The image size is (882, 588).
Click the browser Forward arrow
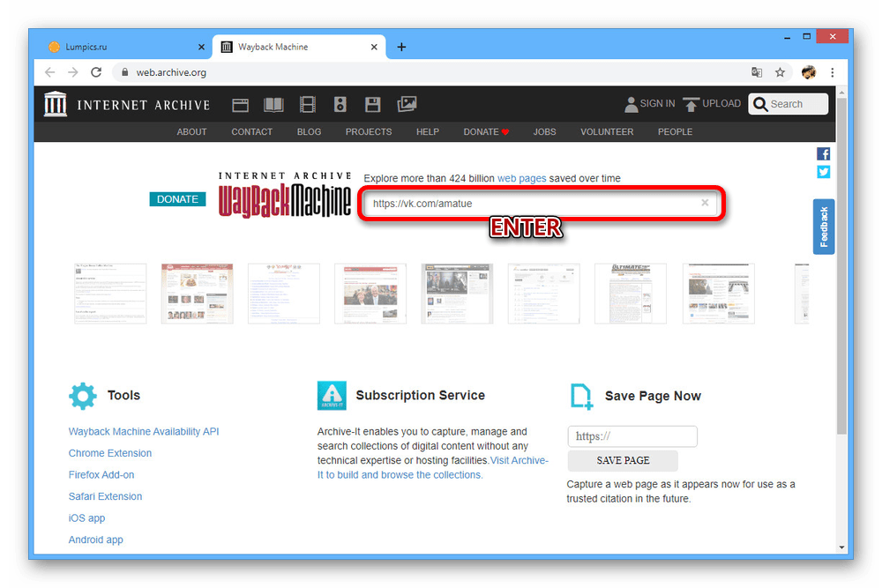[73, 72]
